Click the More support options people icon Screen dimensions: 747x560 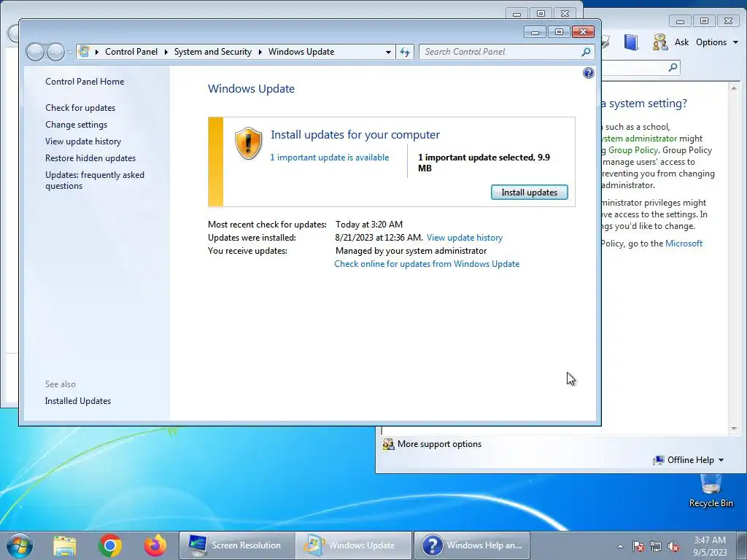coord(388,444)
